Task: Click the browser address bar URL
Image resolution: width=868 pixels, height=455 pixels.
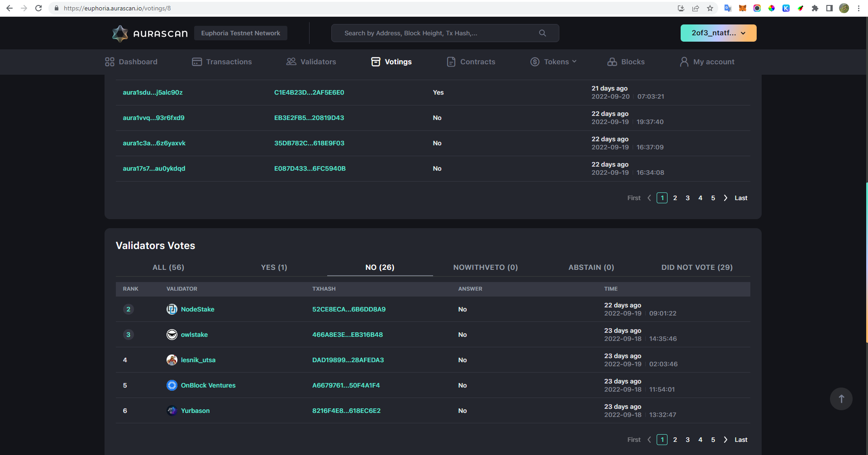Action: point(116,8)
